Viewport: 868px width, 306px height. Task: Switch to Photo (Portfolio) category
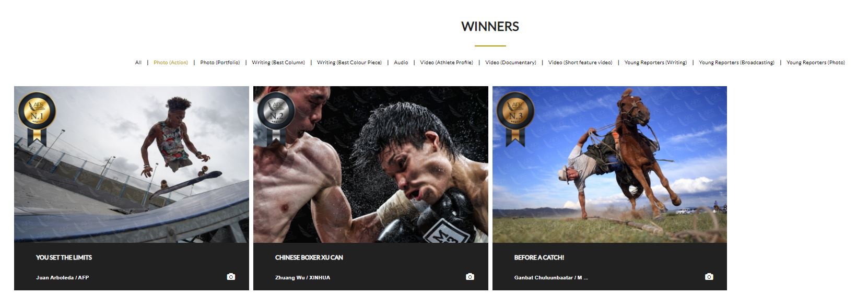pyautogui.click(x=220, y=63)
